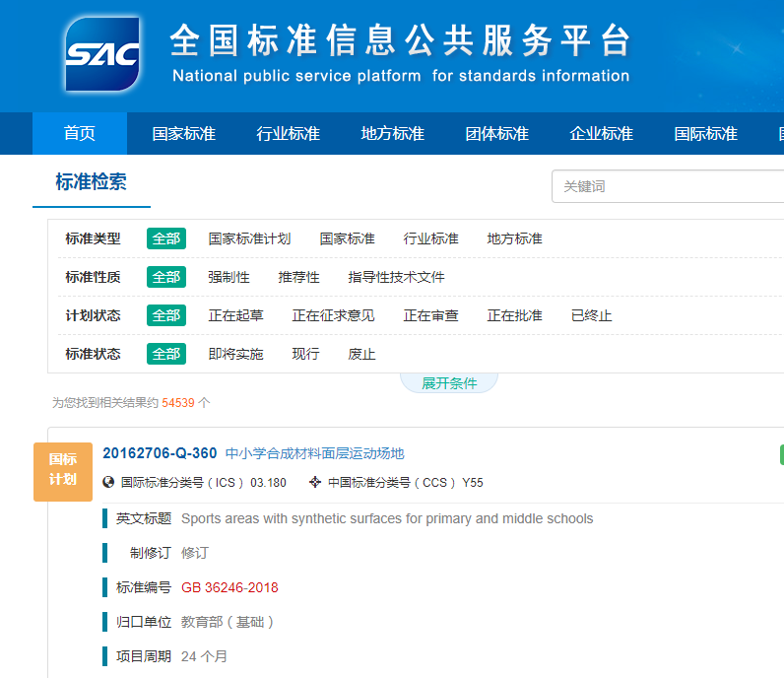Switch to 团体标准 navigation item
This screenshot has width=784, height=678.
click(x=496, y=134)
